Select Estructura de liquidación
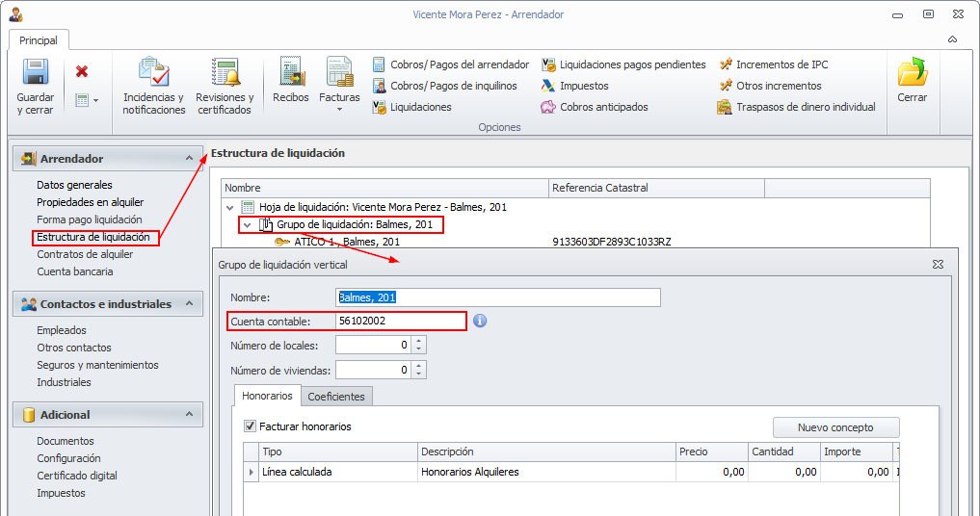The image size is (980, 516). pos(93,237)
